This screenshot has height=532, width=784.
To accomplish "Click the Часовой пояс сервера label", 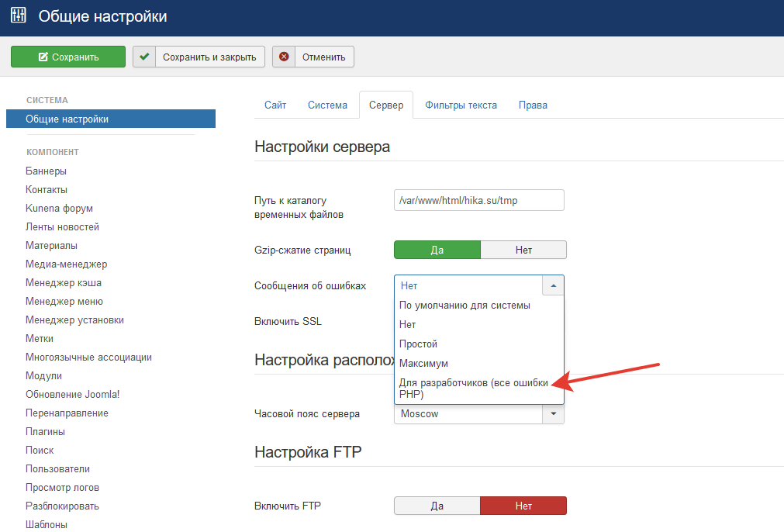I will (307, 414).
